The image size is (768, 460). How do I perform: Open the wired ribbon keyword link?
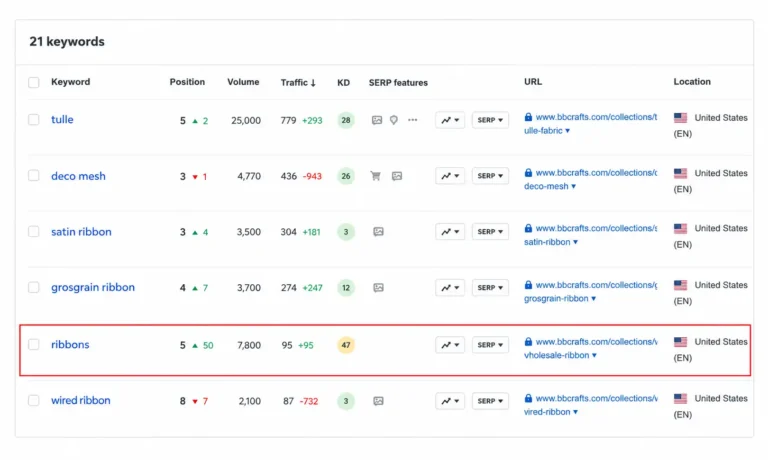point(81,400)
